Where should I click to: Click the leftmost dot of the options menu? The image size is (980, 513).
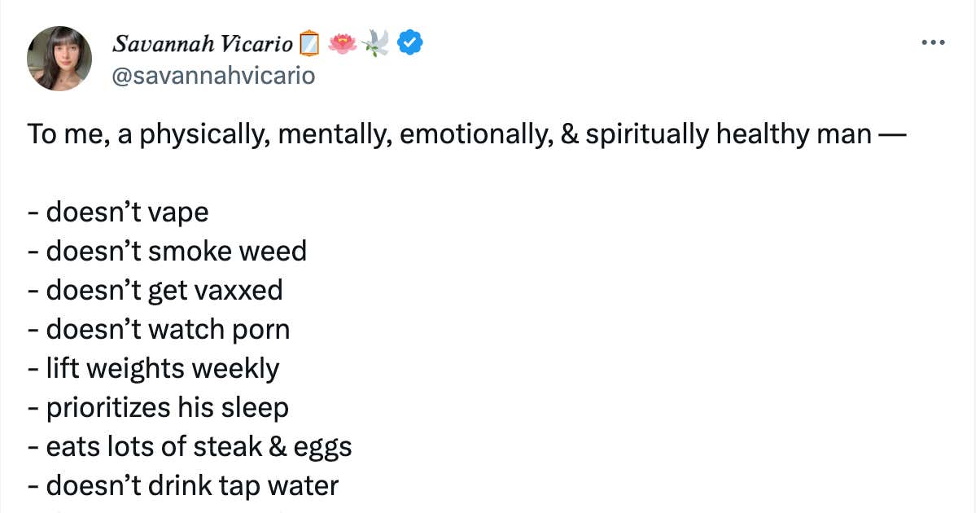tap(925, 42)
